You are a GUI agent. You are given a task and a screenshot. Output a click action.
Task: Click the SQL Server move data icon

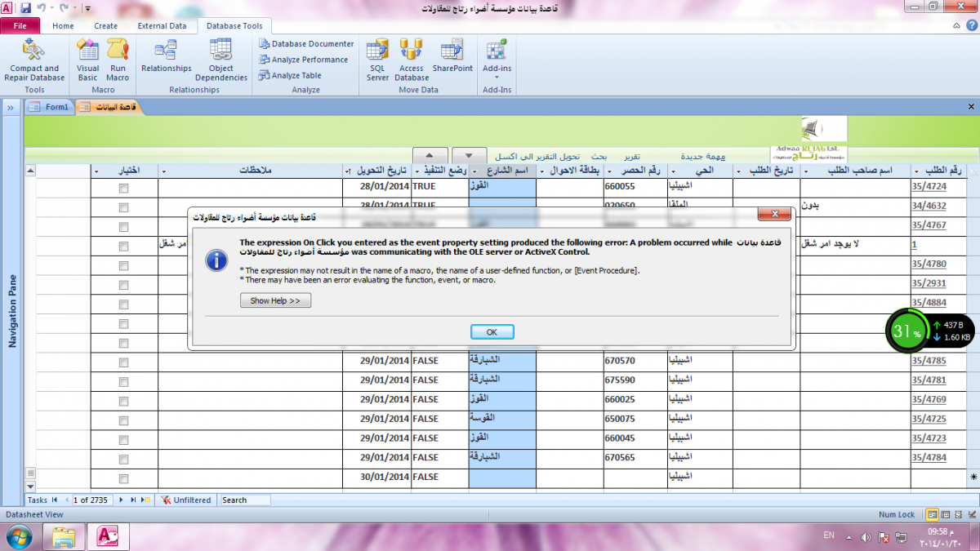[377, 49]
